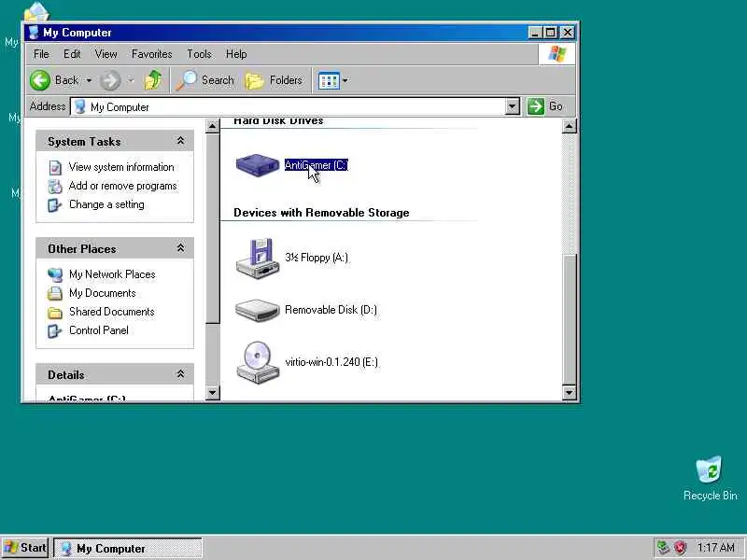Click Devices with Removable Storage header
Image resolution: width=747 pixels, height=560 pixels.
tap(321, 213)
